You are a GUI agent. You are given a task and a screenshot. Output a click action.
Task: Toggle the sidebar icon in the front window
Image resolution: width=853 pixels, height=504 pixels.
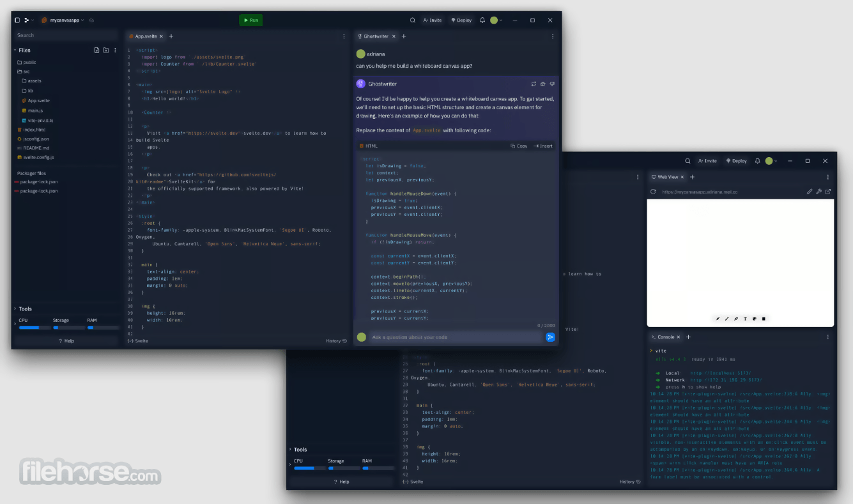tap(17, 20)
